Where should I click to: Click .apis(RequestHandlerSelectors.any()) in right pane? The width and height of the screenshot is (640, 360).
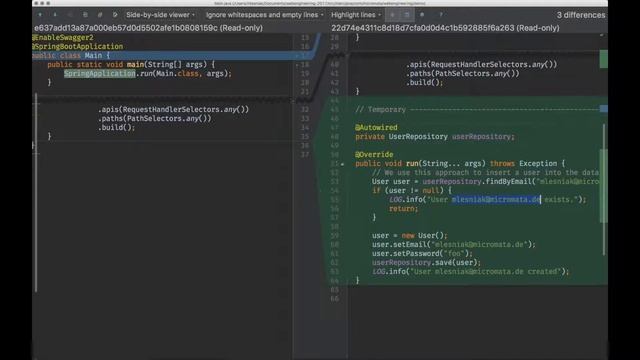point(481,64)
